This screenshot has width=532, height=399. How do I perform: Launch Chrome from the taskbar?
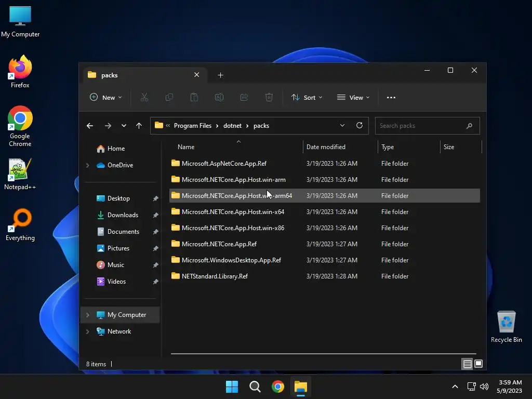coord(278,387)
